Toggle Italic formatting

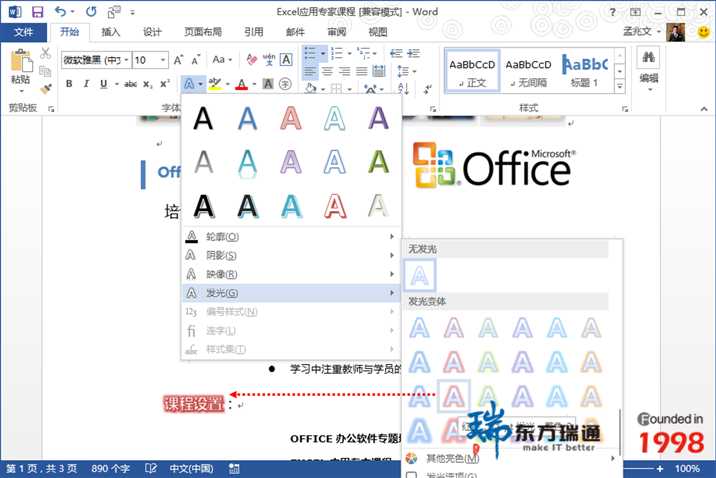[x=86, y=84]
